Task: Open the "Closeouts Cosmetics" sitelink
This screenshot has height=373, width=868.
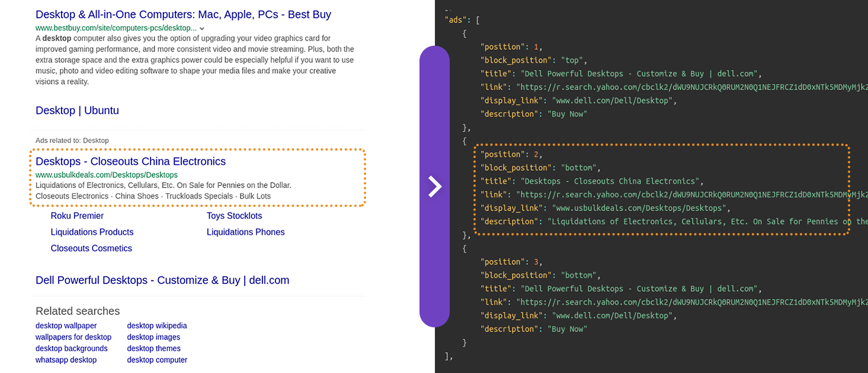Action: click(91, 248)
